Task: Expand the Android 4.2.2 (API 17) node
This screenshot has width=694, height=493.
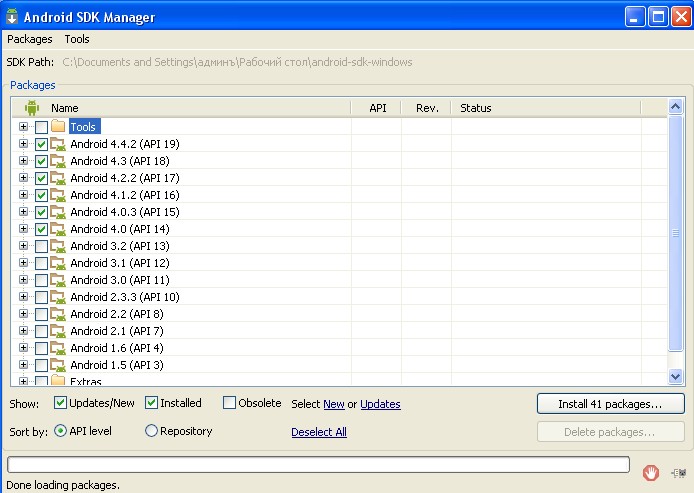Action: pos(23,177)
